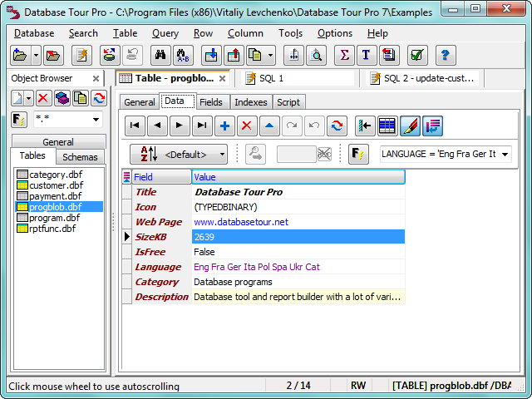Go to the last record
The width and height of the screenshot is (532, 399).
(202, 126)
